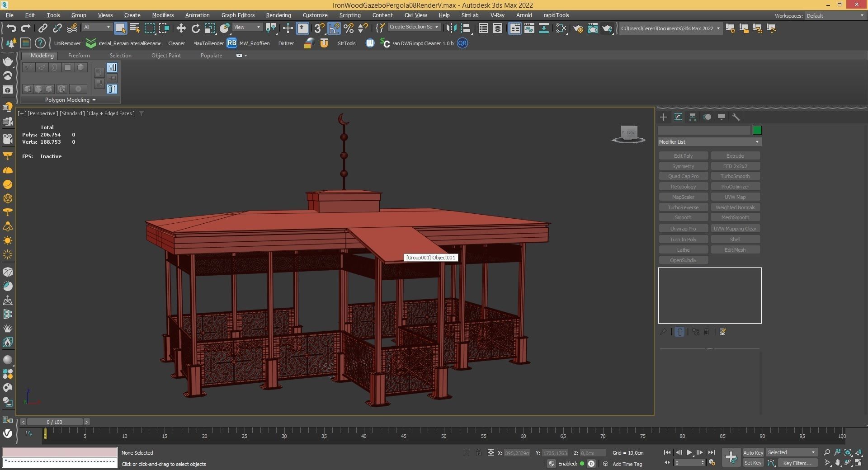
Task: Click the Mirror tool icon
Action: (x=451, y=28)
